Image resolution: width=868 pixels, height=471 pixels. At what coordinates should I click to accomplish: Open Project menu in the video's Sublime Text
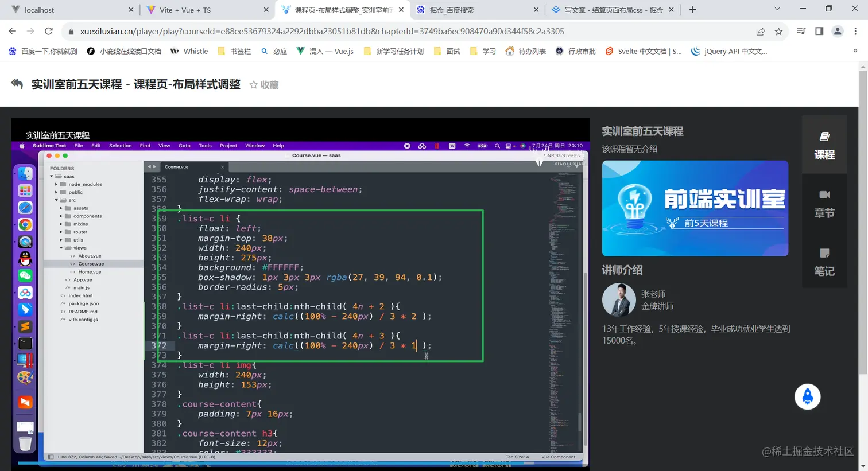click(228, 146)
